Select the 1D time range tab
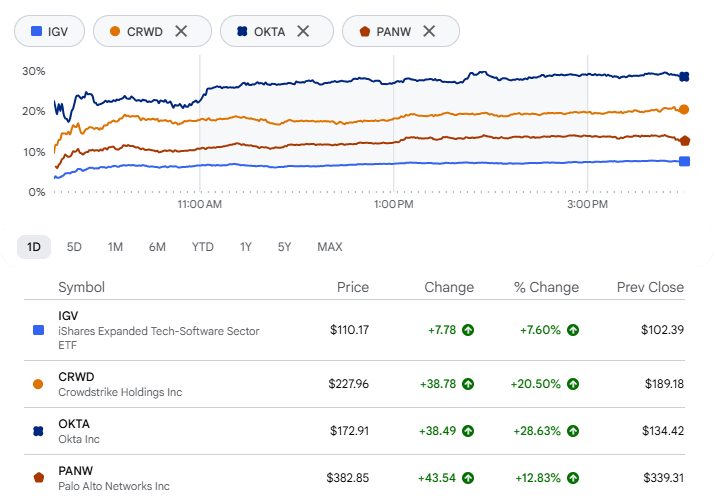715x501 pixels. point(34,247)
